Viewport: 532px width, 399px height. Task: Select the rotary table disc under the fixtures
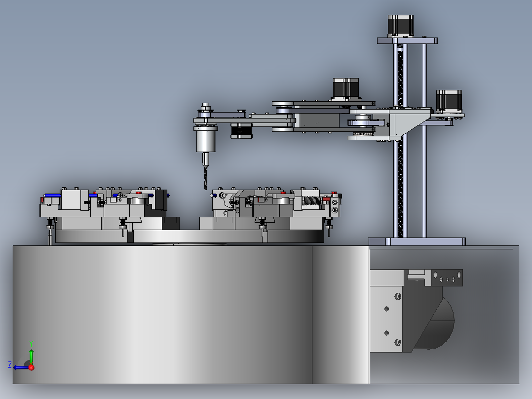[190, 237]
